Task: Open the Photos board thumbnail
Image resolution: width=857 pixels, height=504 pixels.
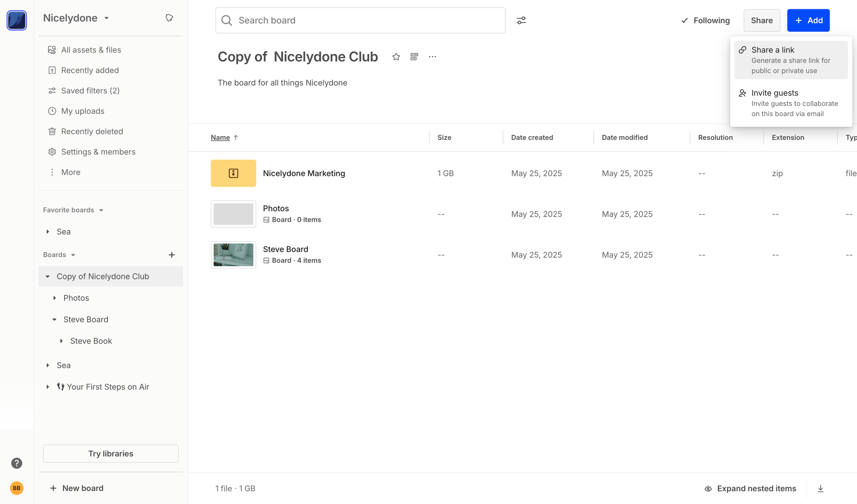Action: pyautogui.click(x=233, y=214)
